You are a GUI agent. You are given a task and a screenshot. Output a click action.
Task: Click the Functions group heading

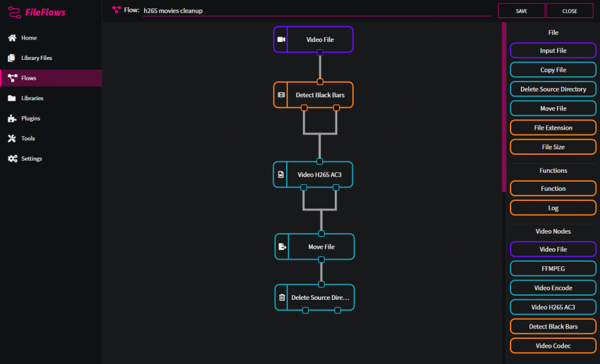[x=553, y=170]
